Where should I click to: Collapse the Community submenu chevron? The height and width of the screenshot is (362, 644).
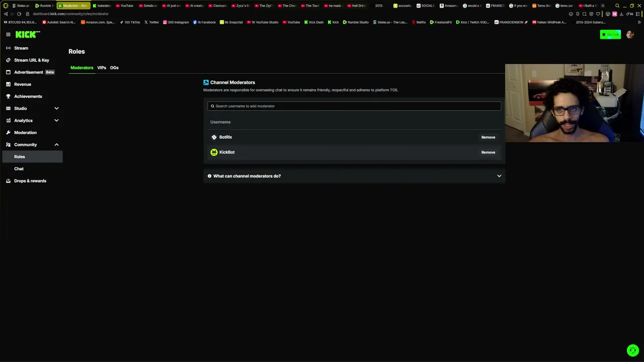coord(56,145)
